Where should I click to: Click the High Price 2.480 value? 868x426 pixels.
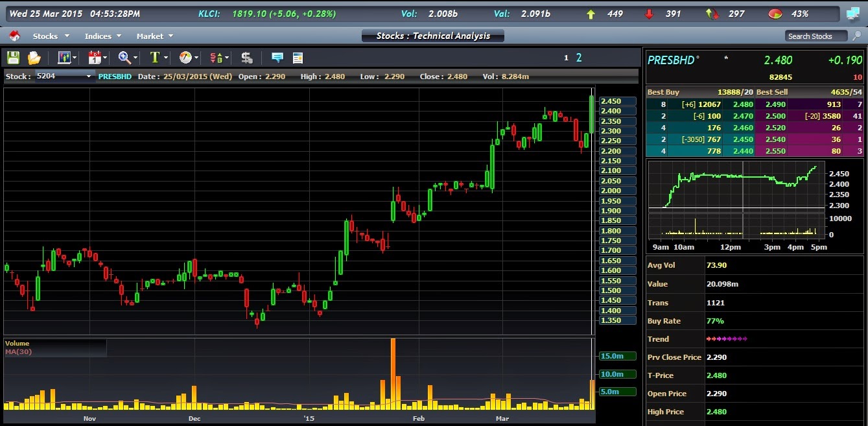(716, 412)
